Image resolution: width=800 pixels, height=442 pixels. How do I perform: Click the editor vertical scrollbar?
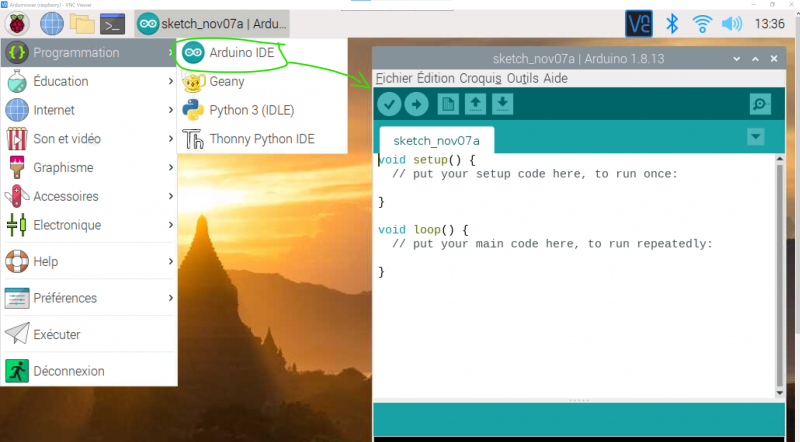coord(779,276)
